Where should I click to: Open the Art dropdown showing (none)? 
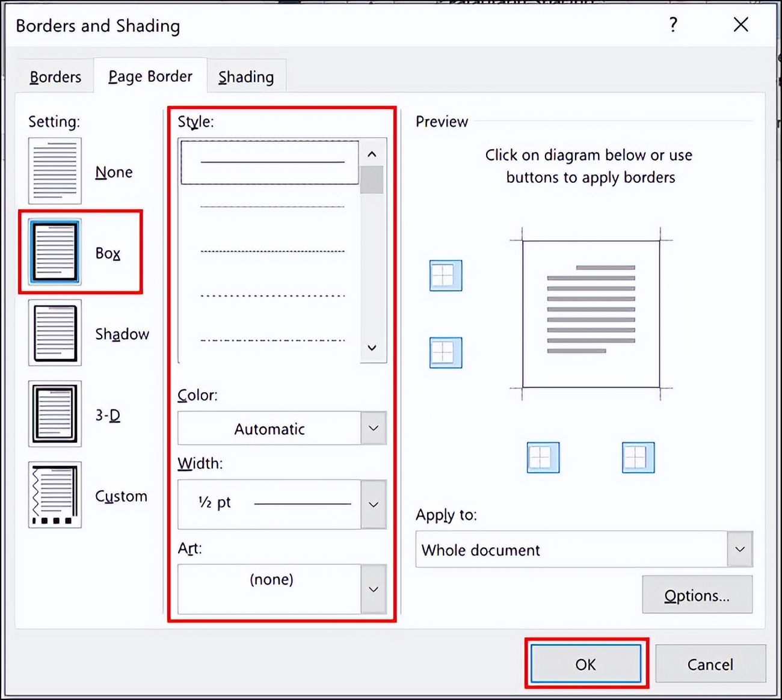click(x=373, y=589)
